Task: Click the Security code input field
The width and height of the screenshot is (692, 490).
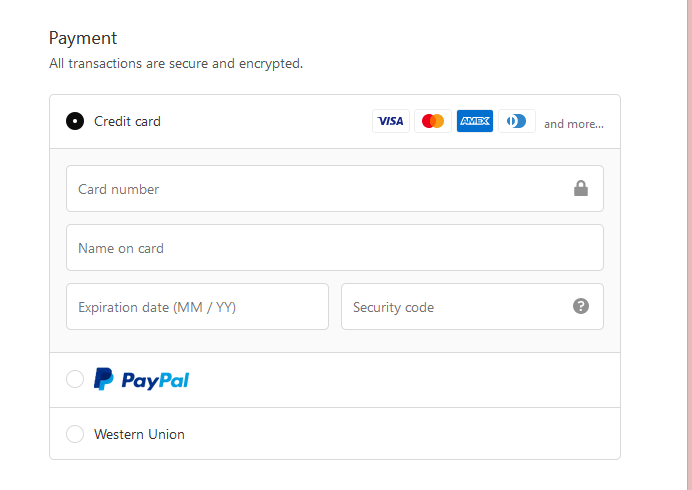Action: click(455, 307)
